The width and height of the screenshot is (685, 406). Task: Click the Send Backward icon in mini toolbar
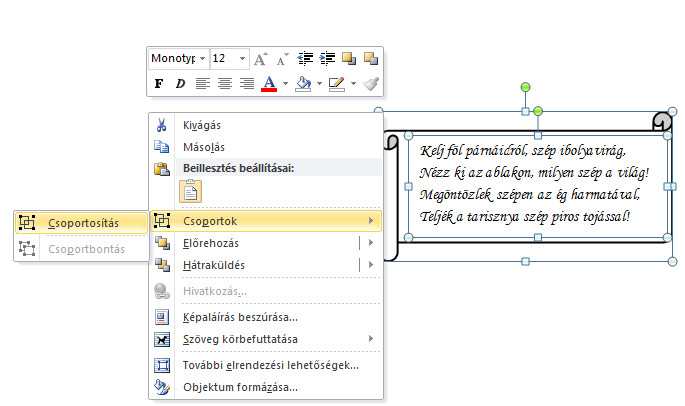coord(371,59)
